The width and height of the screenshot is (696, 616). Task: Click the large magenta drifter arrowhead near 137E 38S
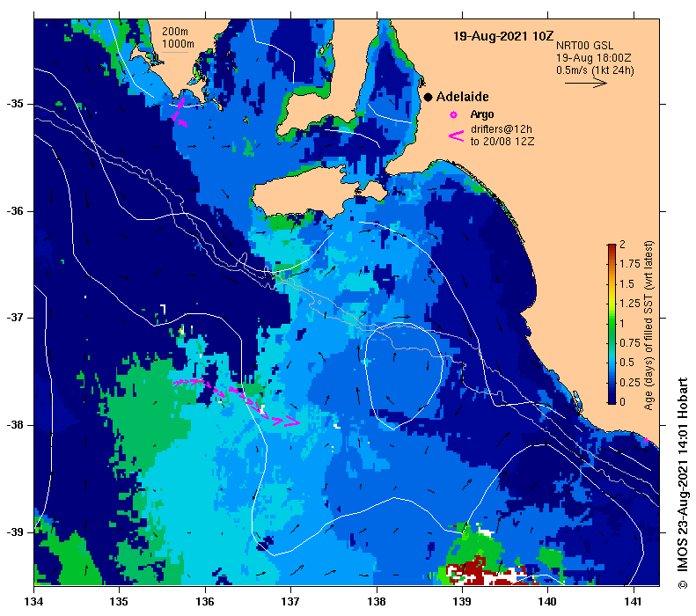pyautogui.click(x=292, y=422)
